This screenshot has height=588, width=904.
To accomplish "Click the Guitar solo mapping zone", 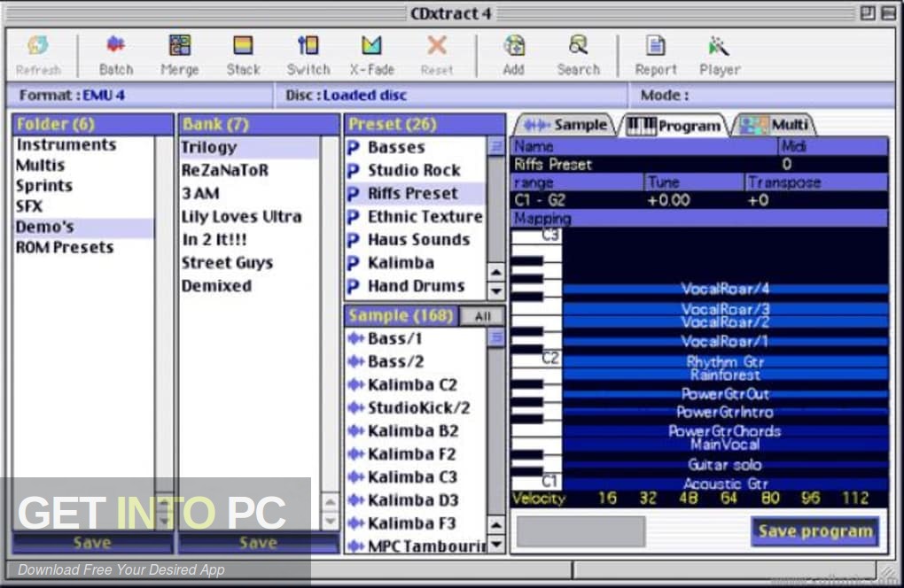I will click(x=725, y=465).
